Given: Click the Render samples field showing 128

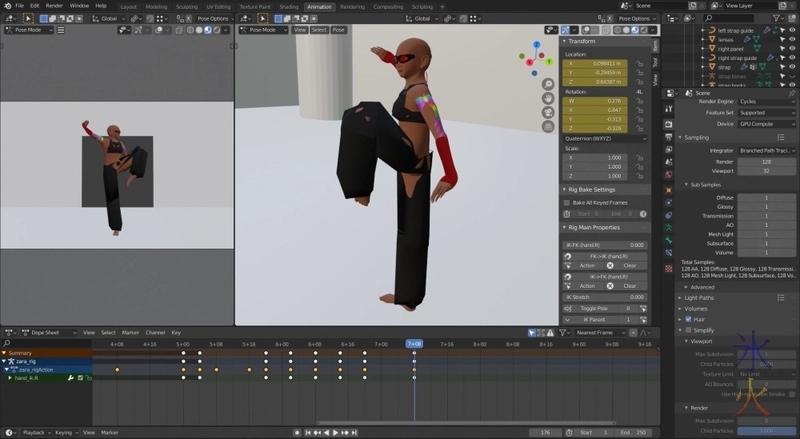Looking at the screenshot, I should point(766,161).
